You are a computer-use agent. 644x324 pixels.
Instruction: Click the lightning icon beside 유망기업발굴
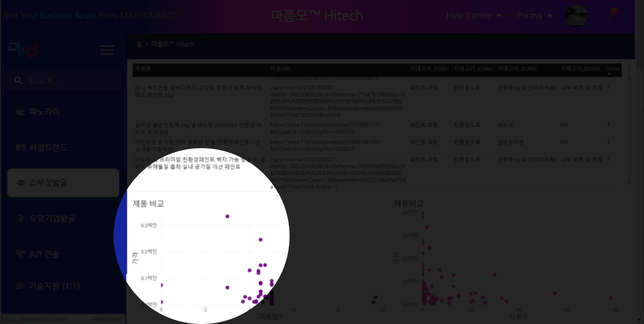click(20, 219)
